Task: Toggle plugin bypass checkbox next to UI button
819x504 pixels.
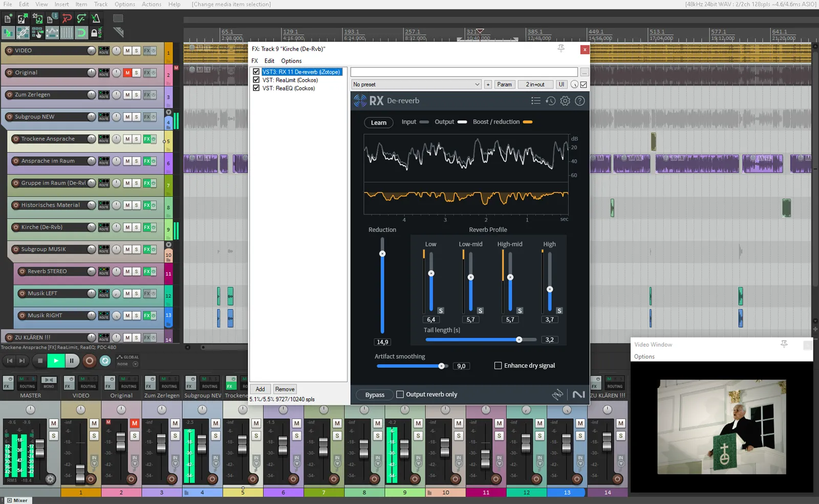Action: (x=584, y=84)
